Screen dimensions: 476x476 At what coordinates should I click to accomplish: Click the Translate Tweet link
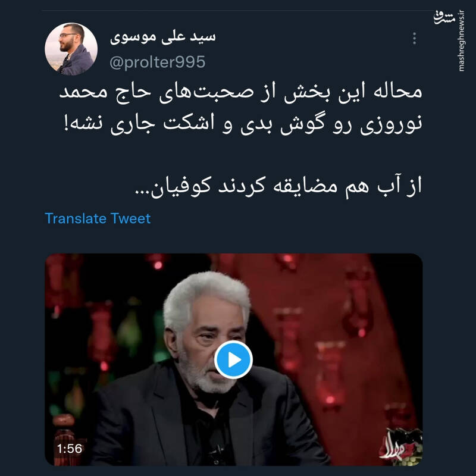tap(98, 218)
